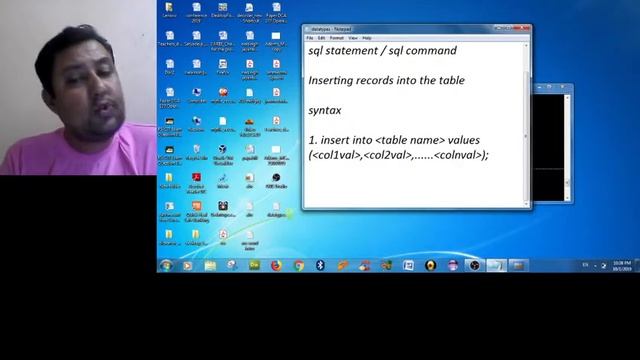The image size is (640, 360).
Task: Select the conference 2019 desktop file
Action: (x=196, y=12)
